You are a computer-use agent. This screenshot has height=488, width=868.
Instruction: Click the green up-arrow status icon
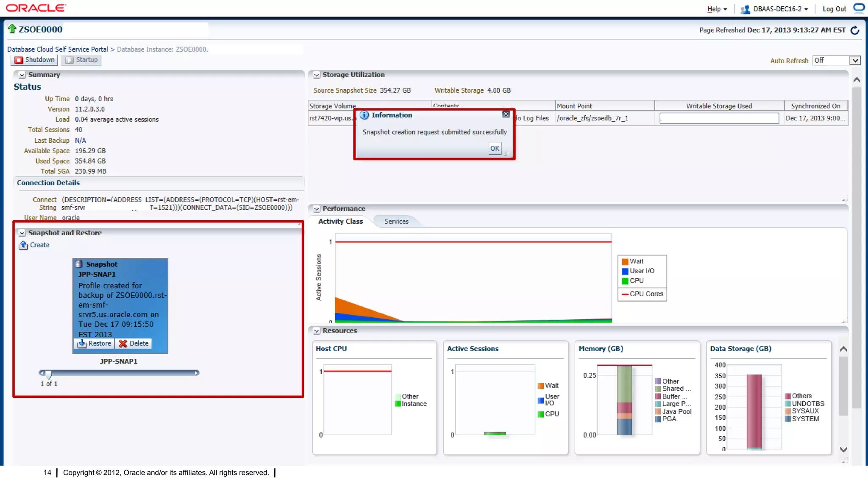click(x=12, y=29)
